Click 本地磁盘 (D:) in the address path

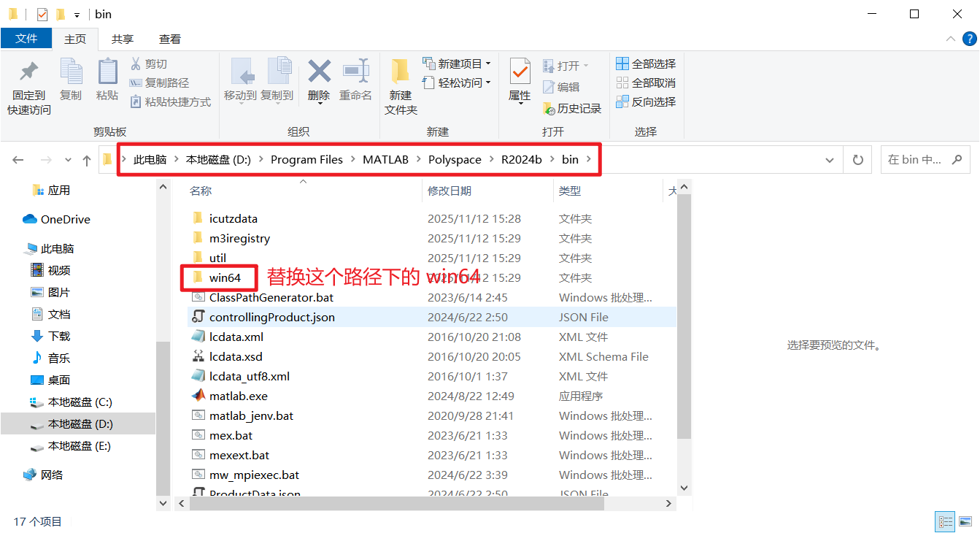pos(218,159)
